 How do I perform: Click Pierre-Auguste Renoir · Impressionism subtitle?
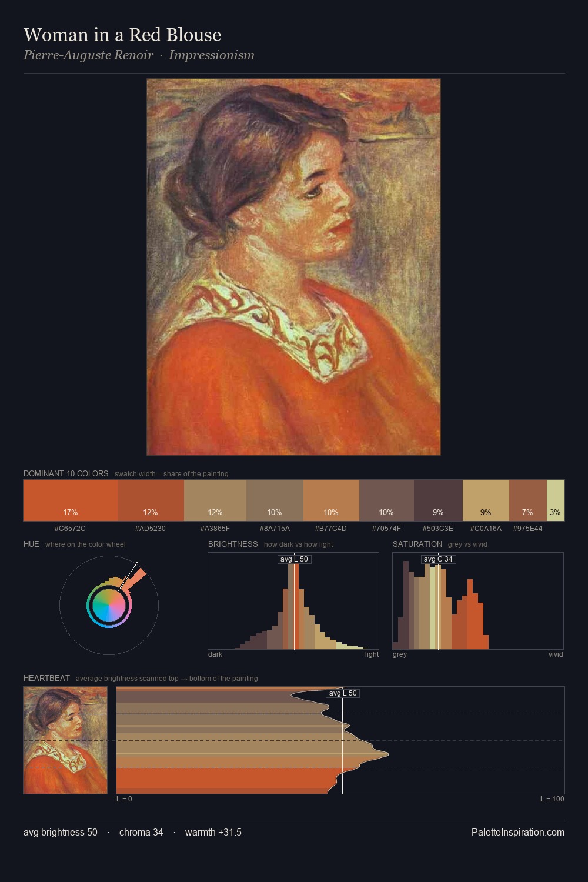[x=139, y=55]
